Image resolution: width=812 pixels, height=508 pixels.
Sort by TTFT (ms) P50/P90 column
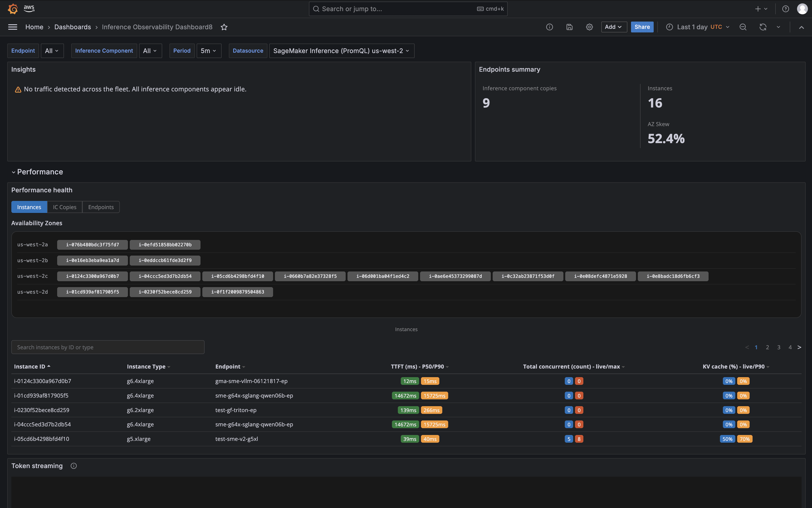(x=420, y=366)
